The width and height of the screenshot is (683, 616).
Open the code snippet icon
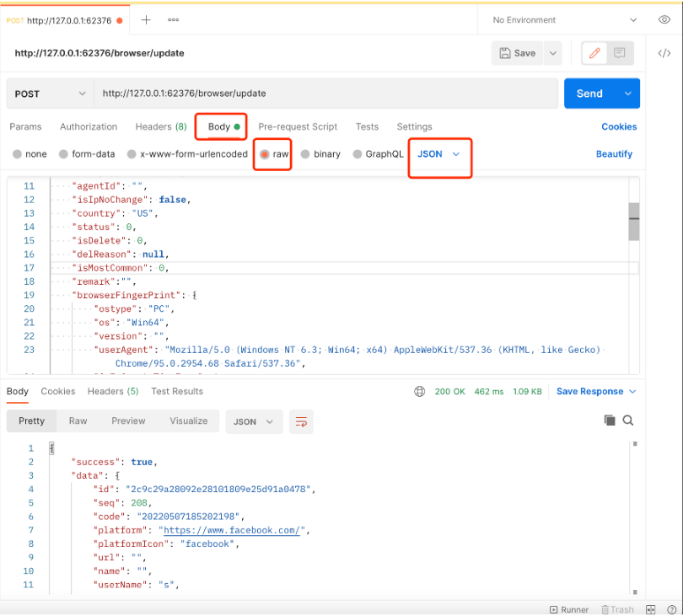664,53
